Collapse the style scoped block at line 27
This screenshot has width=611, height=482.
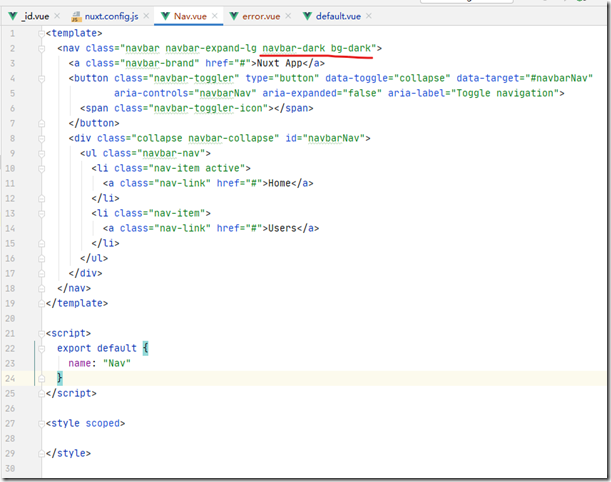pyautogui.click(x=41, y=424)
